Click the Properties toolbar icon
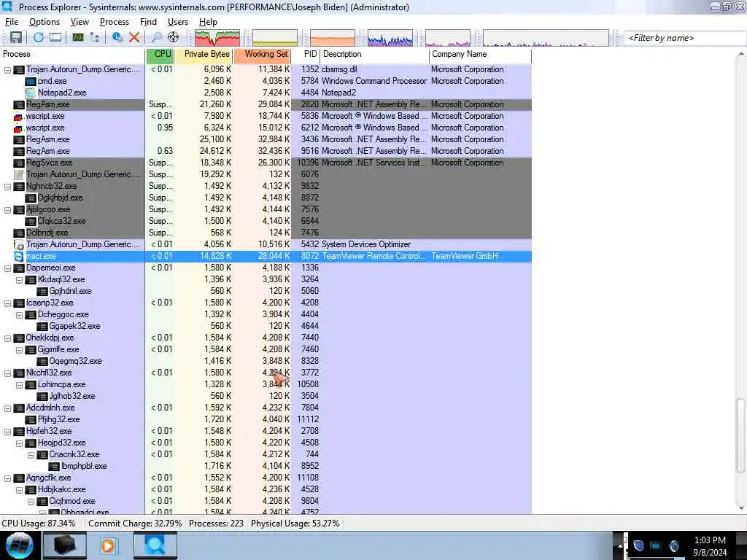This screenshot has height=560, width=747. click(117, 37)
